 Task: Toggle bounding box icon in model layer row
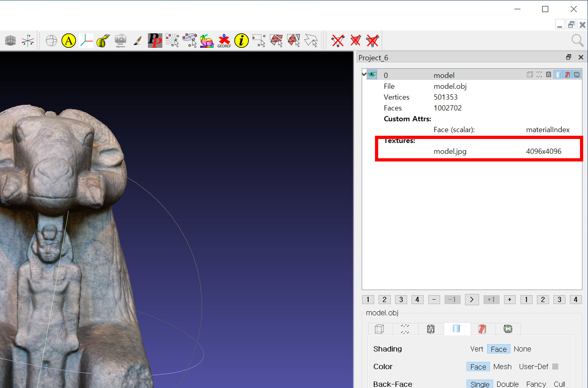[530, 74]
